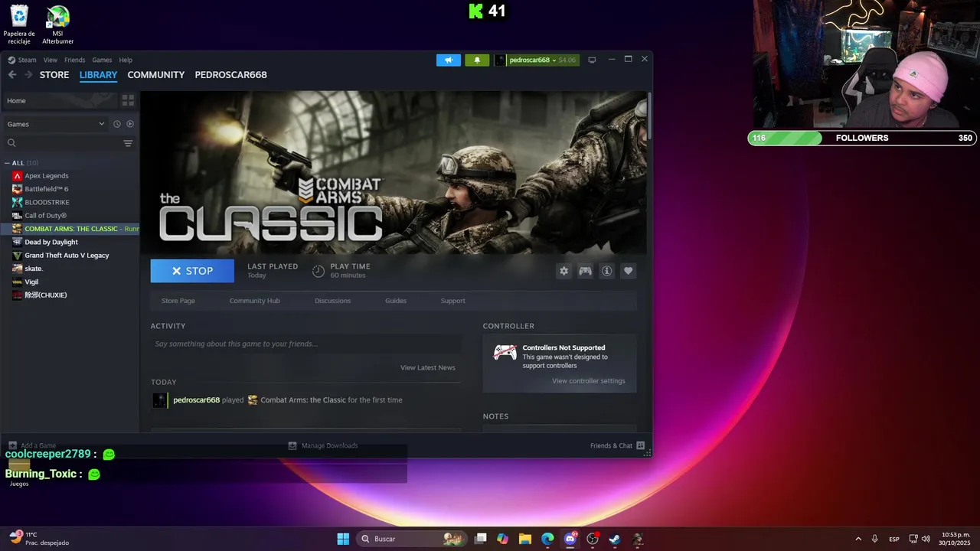Open the Friends menu
The height and width of the screenshot is (551, 980).
75,60
